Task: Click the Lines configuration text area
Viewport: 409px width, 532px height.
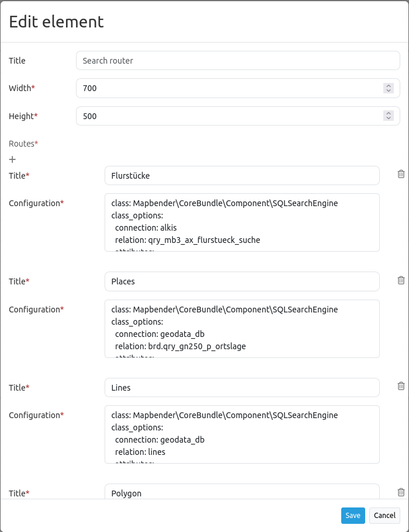Action: (242, 434)
